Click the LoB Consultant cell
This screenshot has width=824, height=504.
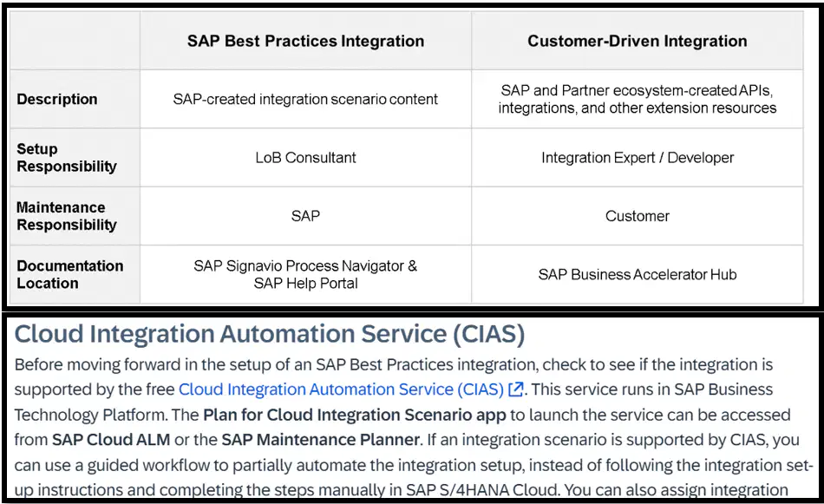pos(305,158)
